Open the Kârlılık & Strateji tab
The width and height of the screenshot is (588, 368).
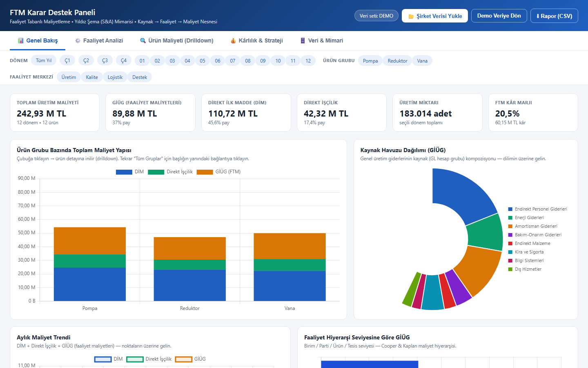256,40
